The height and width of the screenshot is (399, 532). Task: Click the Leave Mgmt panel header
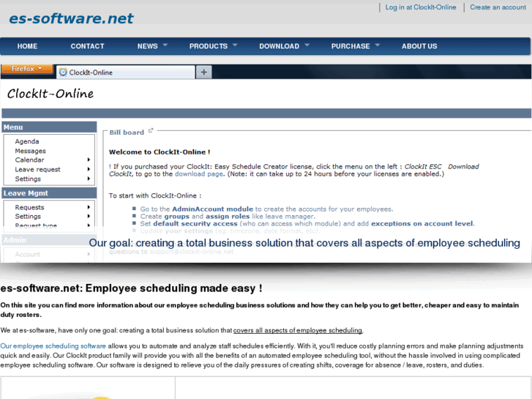[x=49, y=193]
